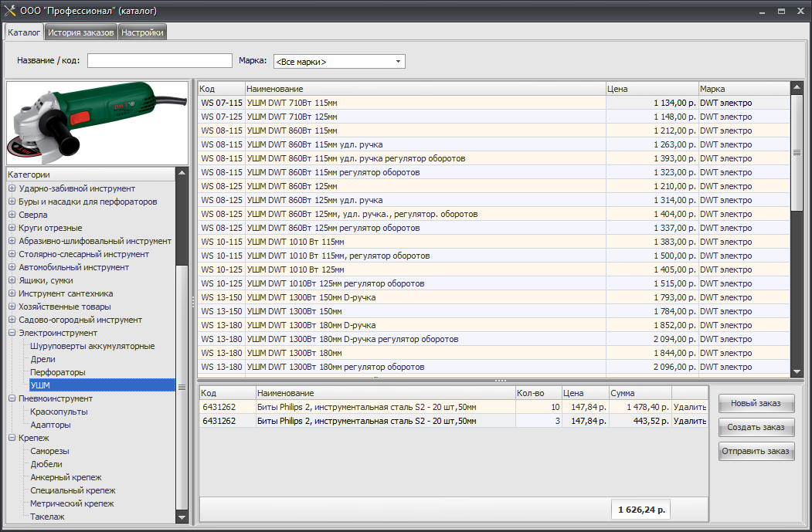This screenshot has width=812, height=532.
Task: Sort product list by Наименование header
Action: point(425,89)
